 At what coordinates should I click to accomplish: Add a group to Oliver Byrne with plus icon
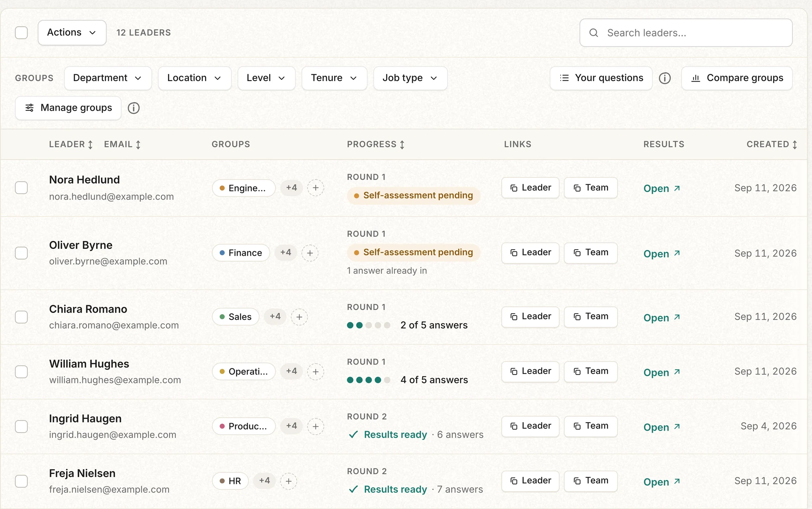310,253
